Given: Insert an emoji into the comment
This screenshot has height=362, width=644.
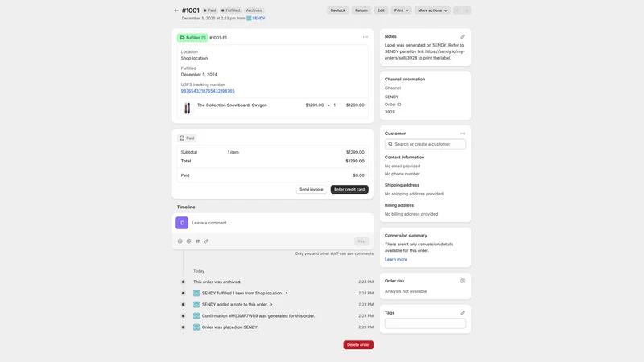Looking at the screenshot, I should click(x=180, y=241).
